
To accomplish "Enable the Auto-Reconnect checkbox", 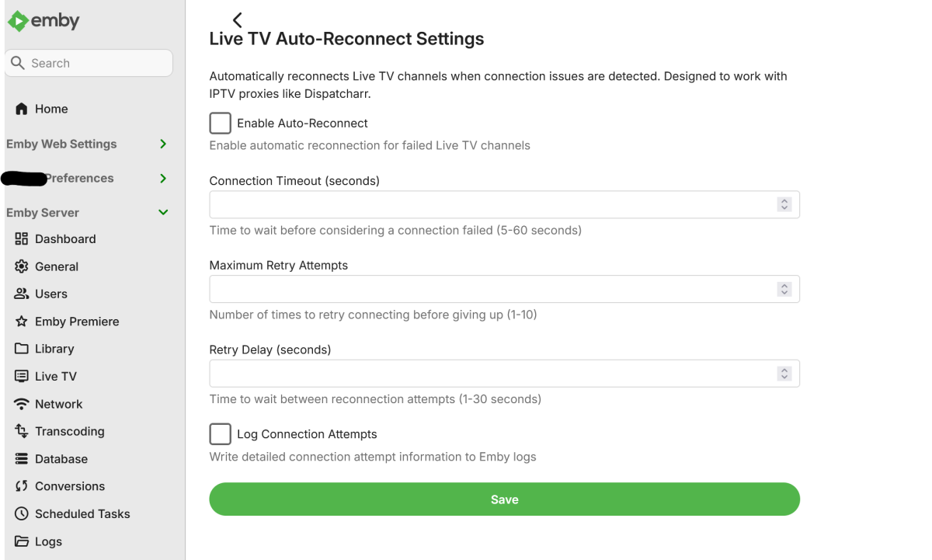I will pyautogui.click(x=221, y=123).
